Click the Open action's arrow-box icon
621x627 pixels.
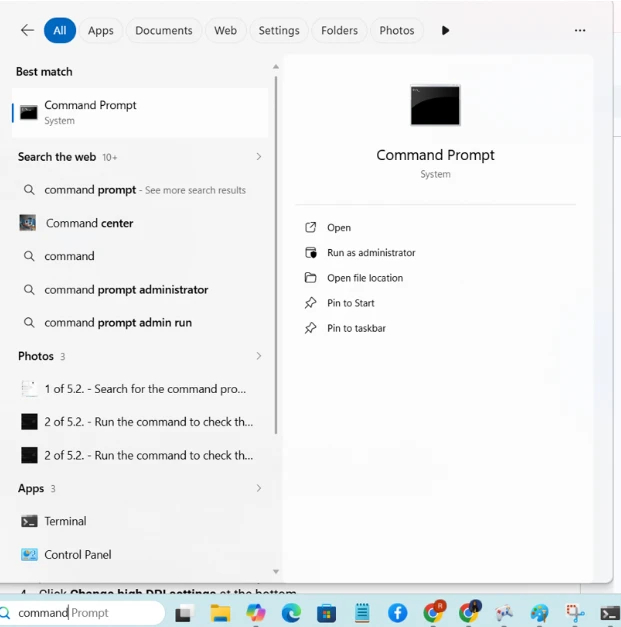310,228
